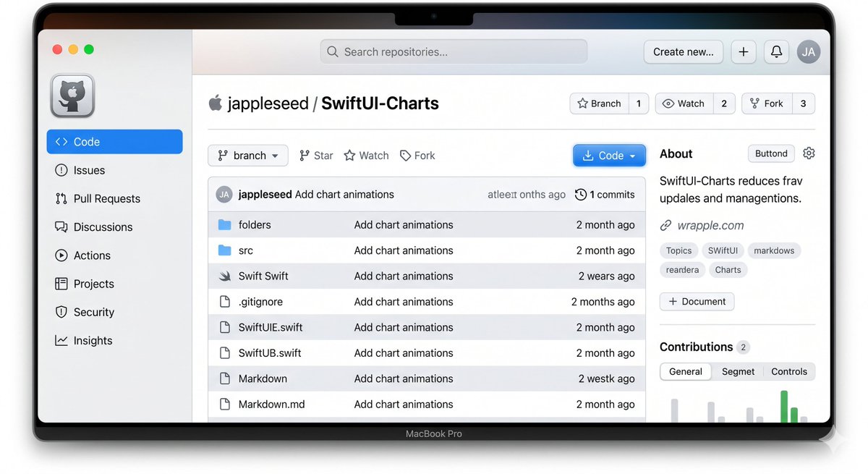Click the Topics tag chip
The width and height of the screenshot is (868, 474).
tap(678, 250)
